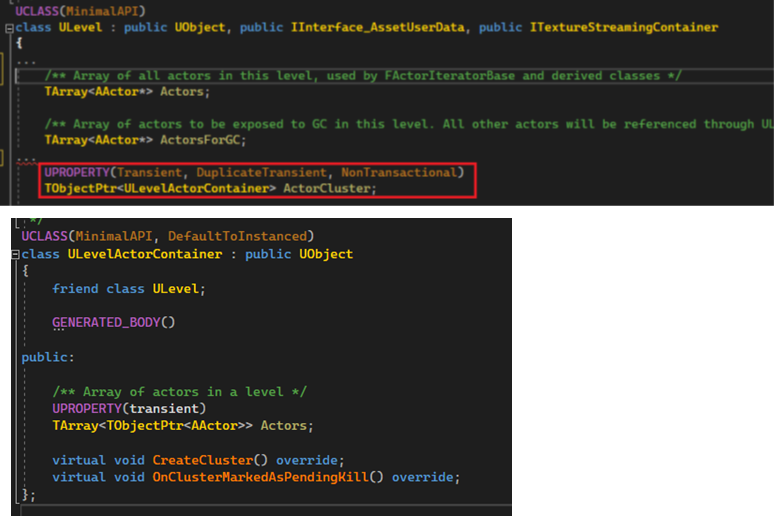Image resolution: width=778 pixels, height=520 pixels.
Task: Click UObject base class of ULevel
Action: 199,27
